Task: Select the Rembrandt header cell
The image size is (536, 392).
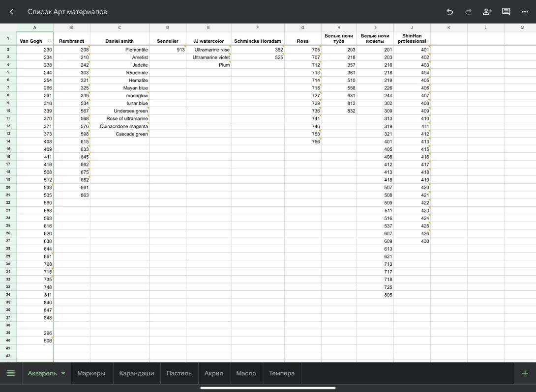Action: [71, 38]
